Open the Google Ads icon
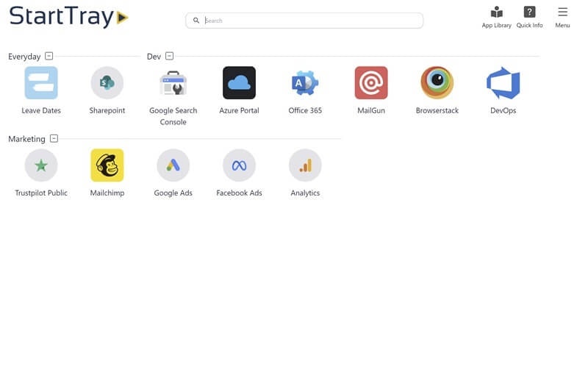 tap(173, 165)
